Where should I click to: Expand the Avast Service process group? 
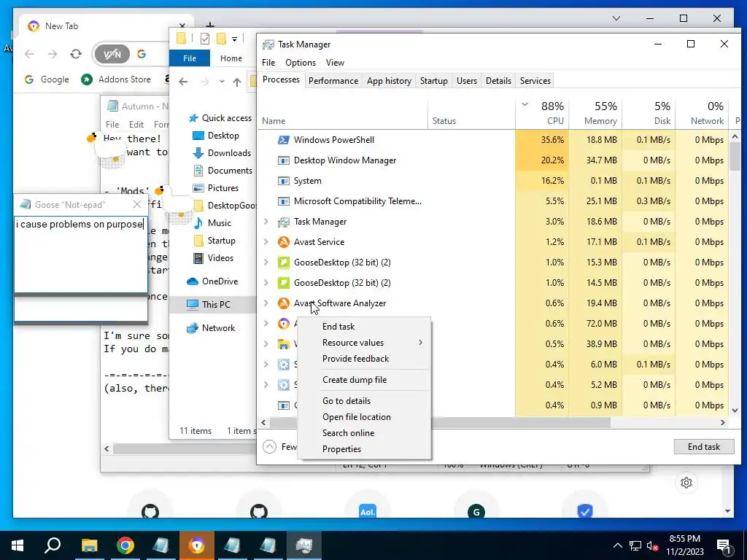[x=266, y=242]
